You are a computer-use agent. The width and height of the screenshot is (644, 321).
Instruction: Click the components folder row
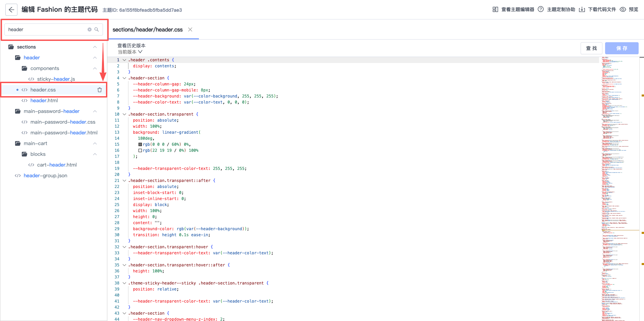[54, 68]
